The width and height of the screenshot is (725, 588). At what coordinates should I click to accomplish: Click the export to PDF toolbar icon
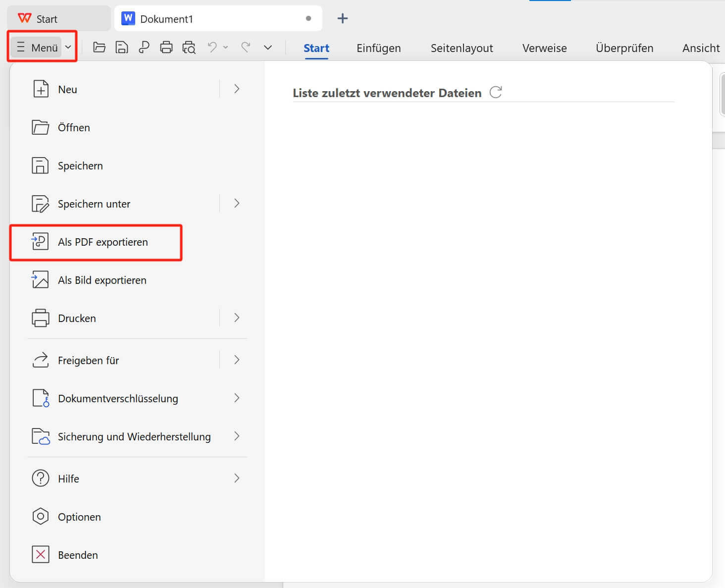[144, 48]
